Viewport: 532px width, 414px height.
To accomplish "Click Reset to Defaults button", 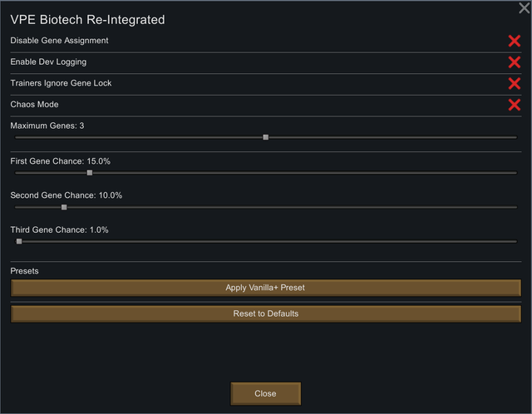I will coord(266,314).
